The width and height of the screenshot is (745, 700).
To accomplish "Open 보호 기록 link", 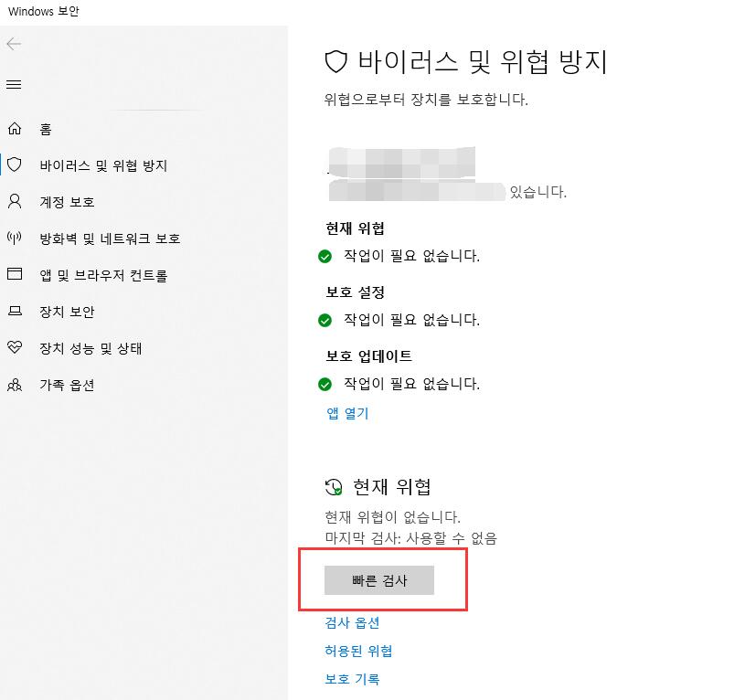I will (x=352, y=679).
